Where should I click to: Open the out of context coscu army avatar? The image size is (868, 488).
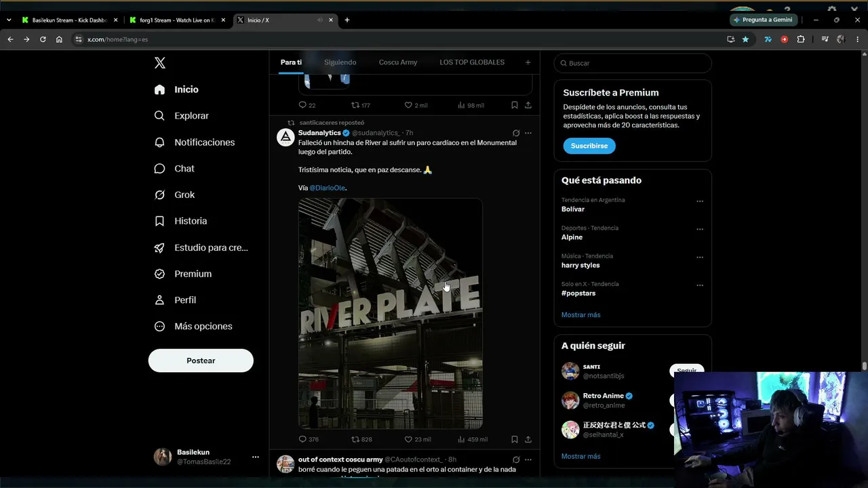pyautogui.click(x=285, y=464)
